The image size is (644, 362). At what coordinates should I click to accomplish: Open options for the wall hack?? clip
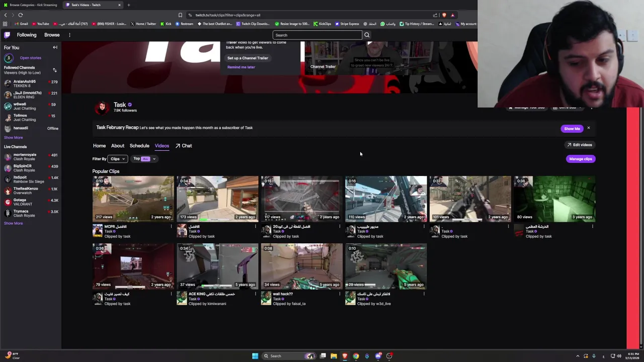340,294
